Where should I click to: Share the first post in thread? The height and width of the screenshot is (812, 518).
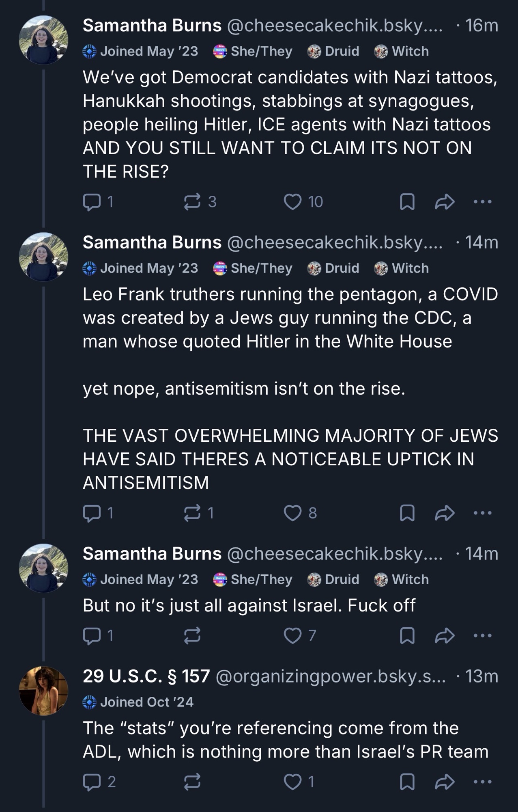click(x=445, y=202)
